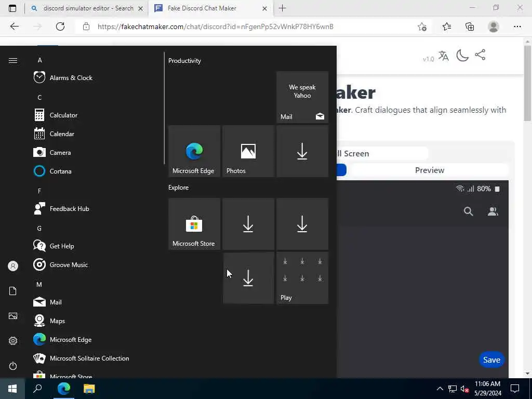532x399 pixels.
Task: Click the Edge icon in the taskbar
Action: 64,389
